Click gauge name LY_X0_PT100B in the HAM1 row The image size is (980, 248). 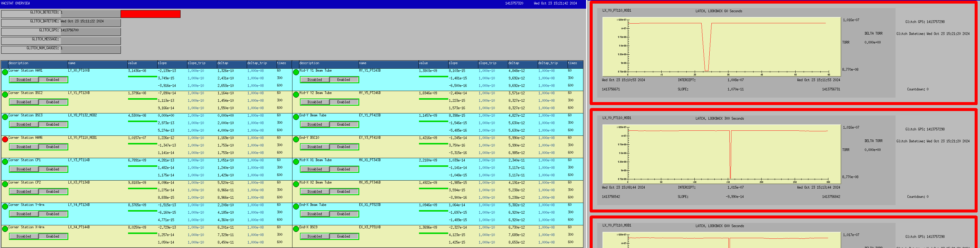tap(79, 71)
